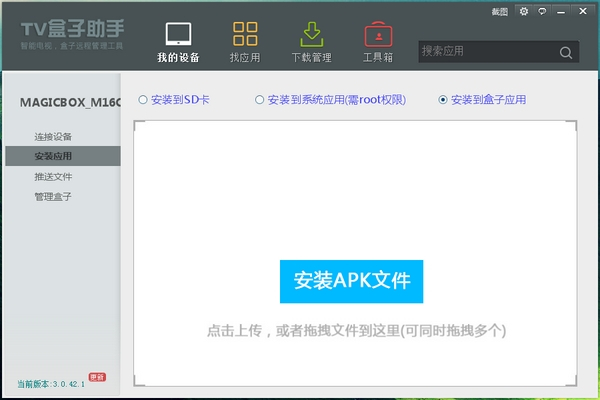Viewport: 600px width, 400px height.
Task: Click the 安装APK文件 button
Action: (x=352, y=281)
